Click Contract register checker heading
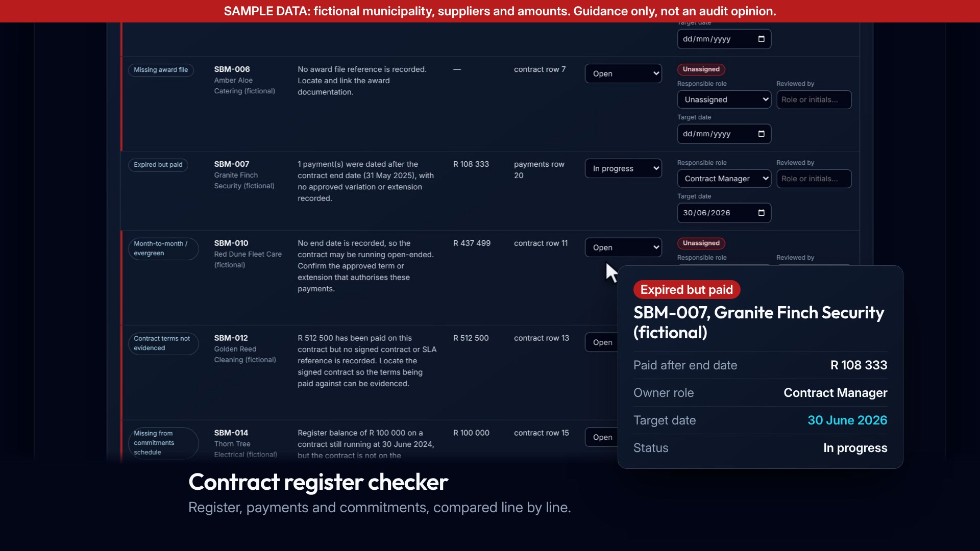This screenshot has width=980, height=551. pos(318,482)
